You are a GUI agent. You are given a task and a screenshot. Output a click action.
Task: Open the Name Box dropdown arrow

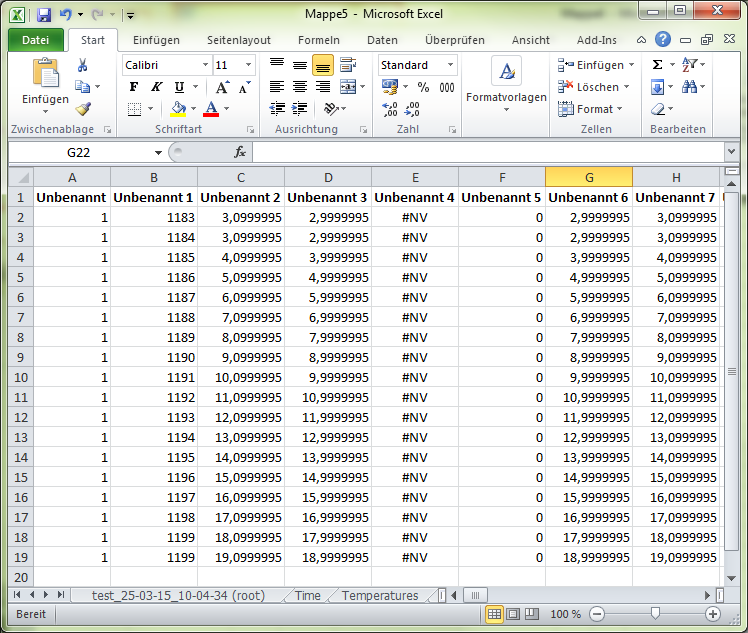click(x=158, y=153)
